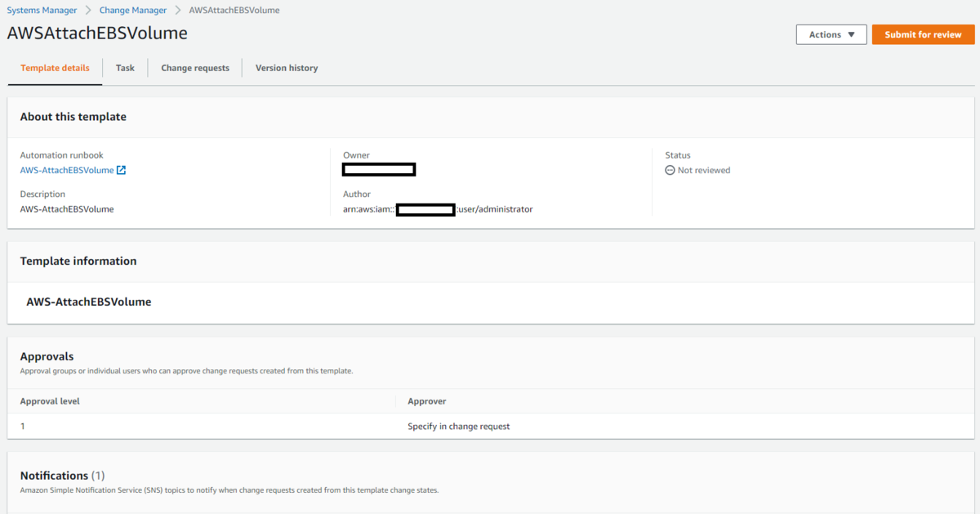This screenshot has width=980, height=514.
Task: Open the Systems Manager breadcrumb link
Action: 42,11
